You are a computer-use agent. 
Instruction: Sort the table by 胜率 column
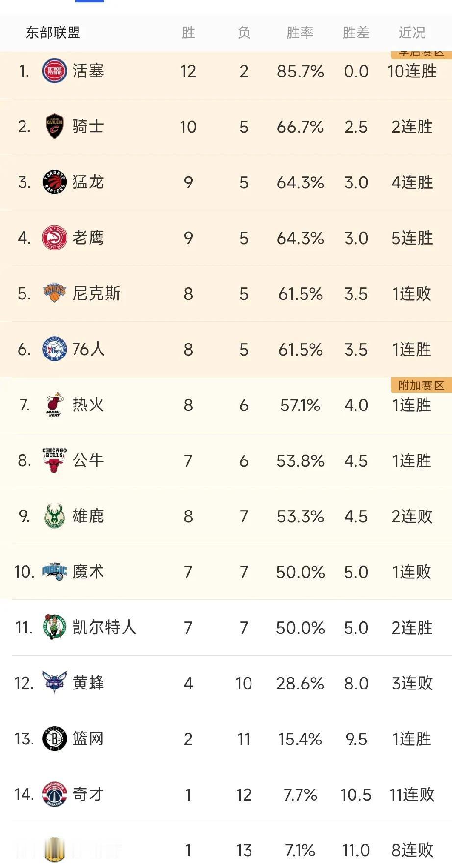300,32
